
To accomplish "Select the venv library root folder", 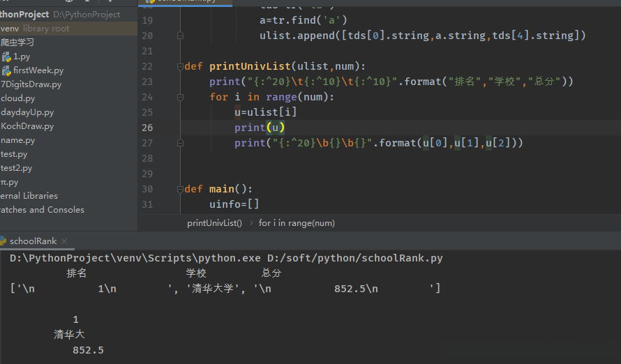I will point(35,29).
